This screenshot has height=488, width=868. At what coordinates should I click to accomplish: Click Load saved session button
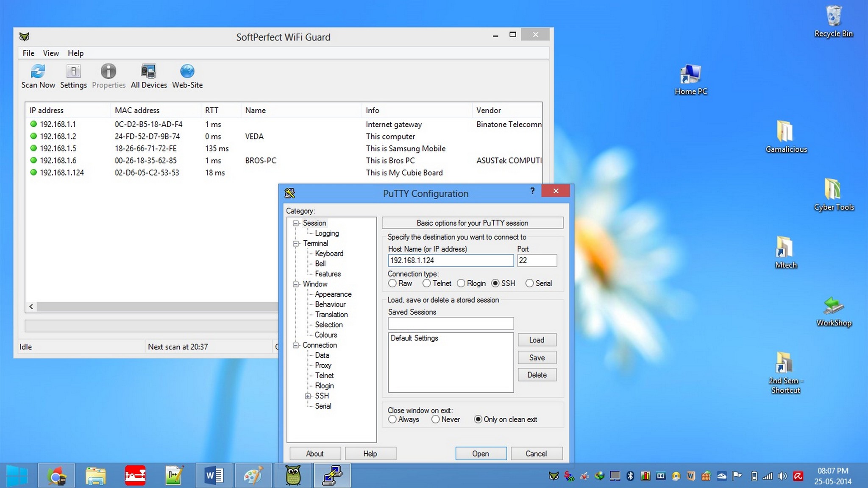(537, 340)
